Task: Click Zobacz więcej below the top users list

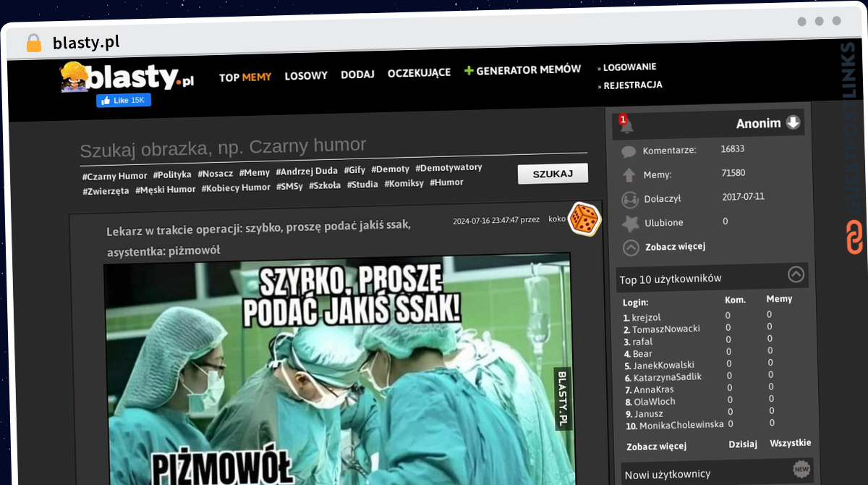Action: 656,447
